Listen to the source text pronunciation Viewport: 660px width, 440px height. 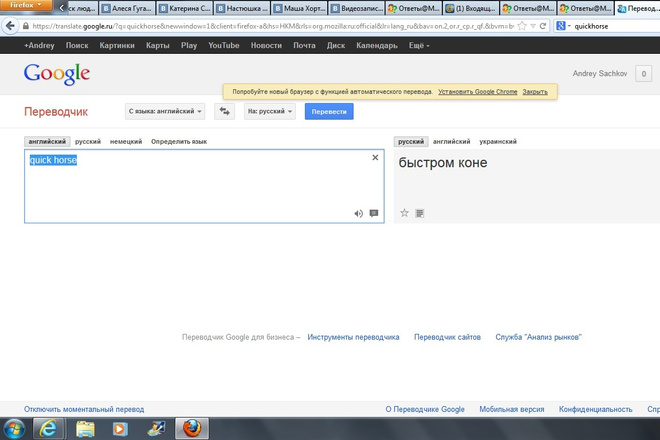[x=358, y=213]
